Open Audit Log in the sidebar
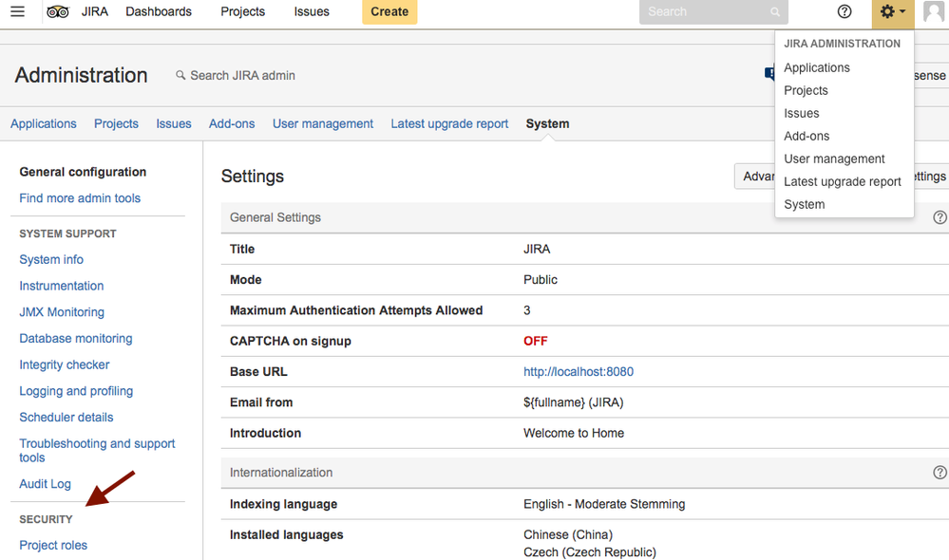Viewport: 949px width, 560px height. click(46, 484)
